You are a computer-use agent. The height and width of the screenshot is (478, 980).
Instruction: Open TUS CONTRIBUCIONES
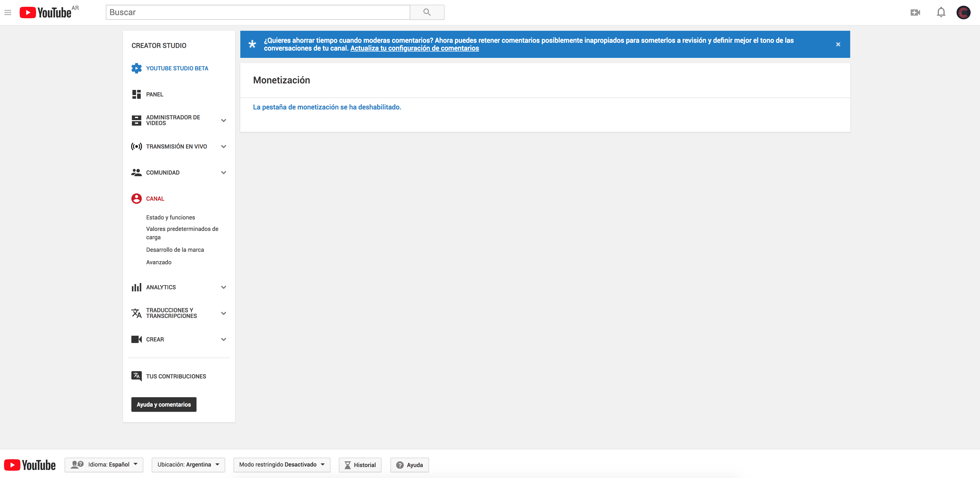coord(176,376)
